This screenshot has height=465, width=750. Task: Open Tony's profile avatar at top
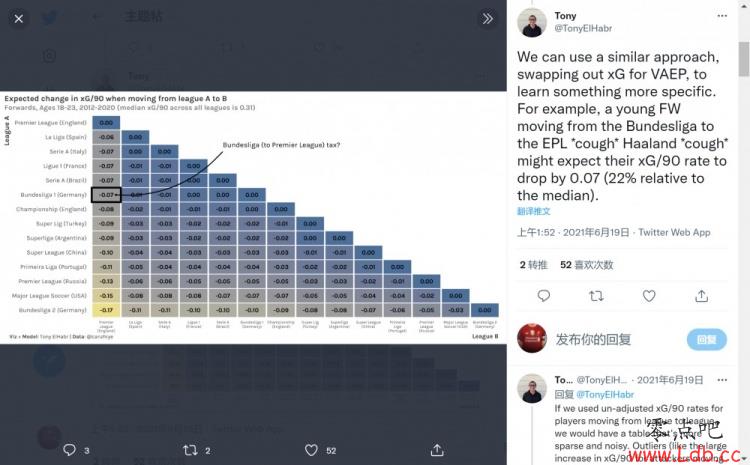531,22
